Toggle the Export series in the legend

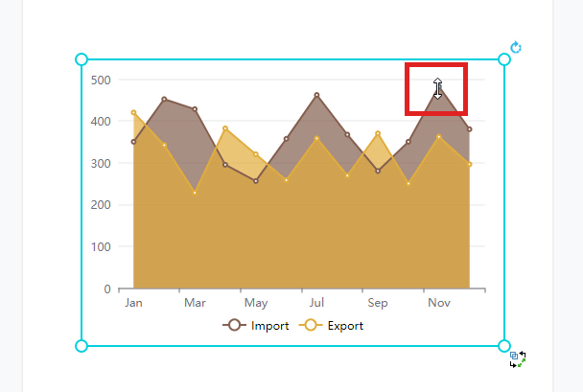point(331,326)
